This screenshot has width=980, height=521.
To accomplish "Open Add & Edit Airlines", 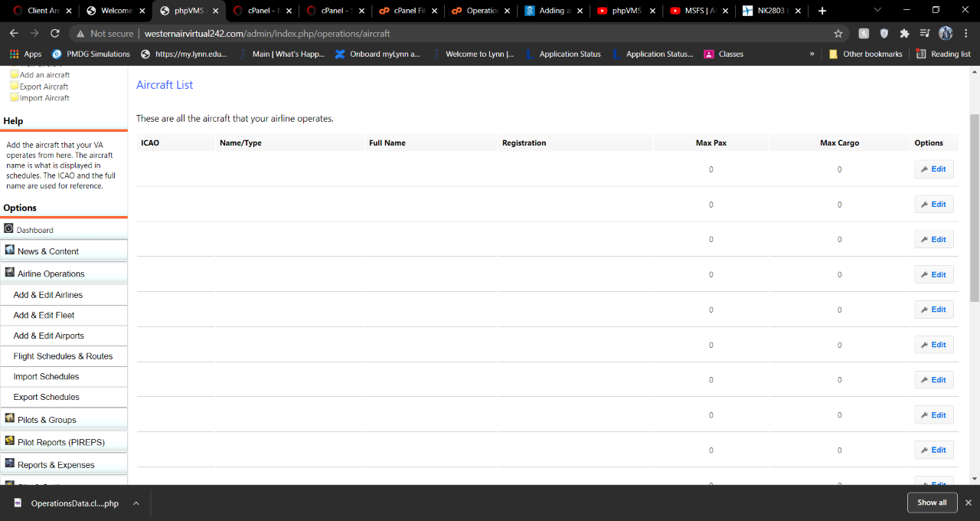I will tap(64, 295).
